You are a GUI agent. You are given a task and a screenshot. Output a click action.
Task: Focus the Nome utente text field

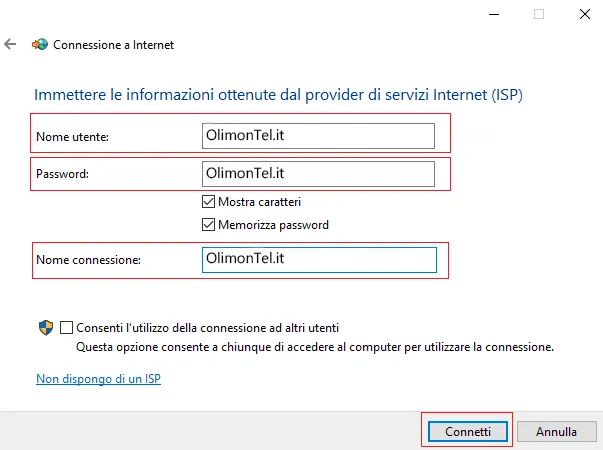tap(318, 135)
